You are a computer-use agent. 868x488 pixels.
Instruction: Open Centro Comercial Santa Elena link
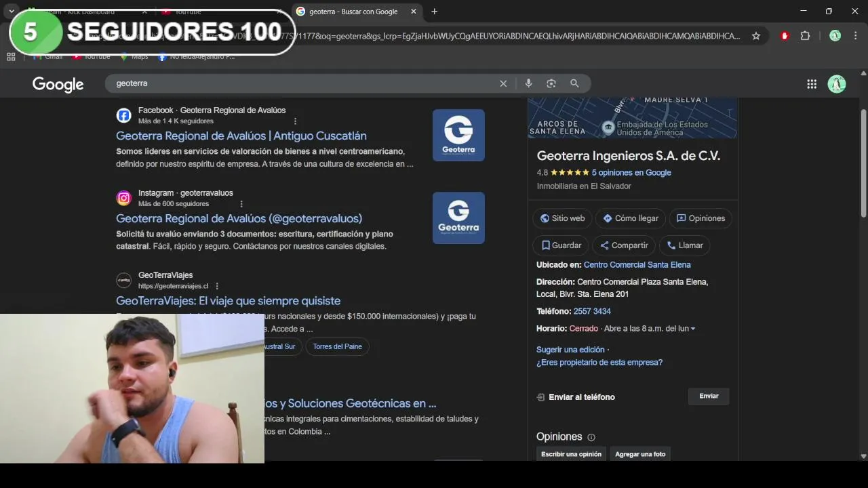pos(637,265)
